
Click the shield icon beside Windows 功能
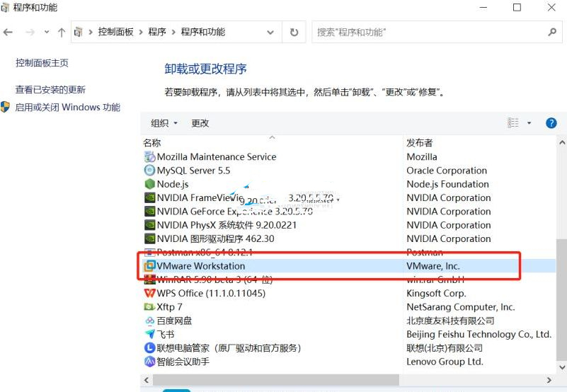(5, 107)
